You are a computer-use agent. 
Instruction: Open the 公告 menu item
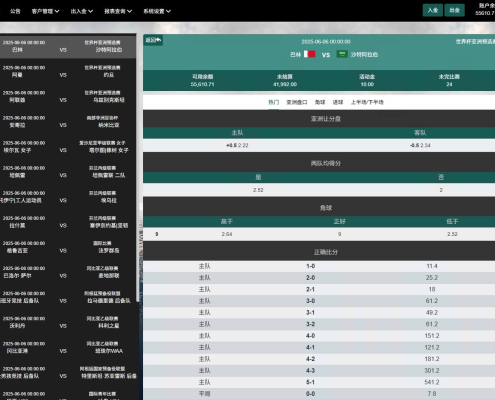pyautogui.click(x=15, y=11)
